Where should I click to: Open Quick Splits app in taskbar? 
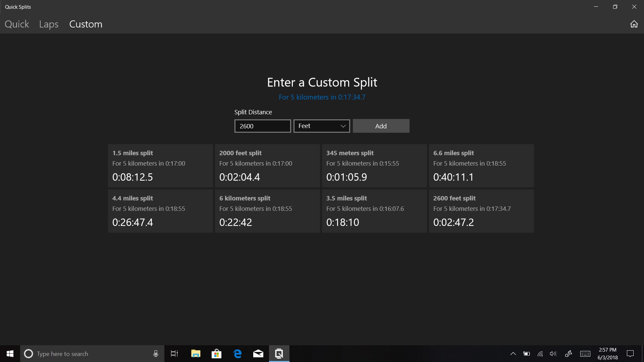pos(279,354)
